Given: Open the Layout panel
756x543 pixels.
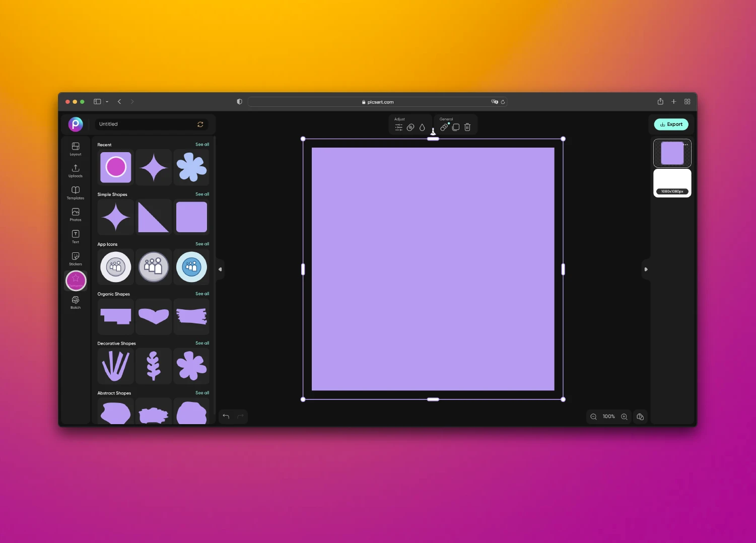Looking at the screenshot, I should coord(75,148).
